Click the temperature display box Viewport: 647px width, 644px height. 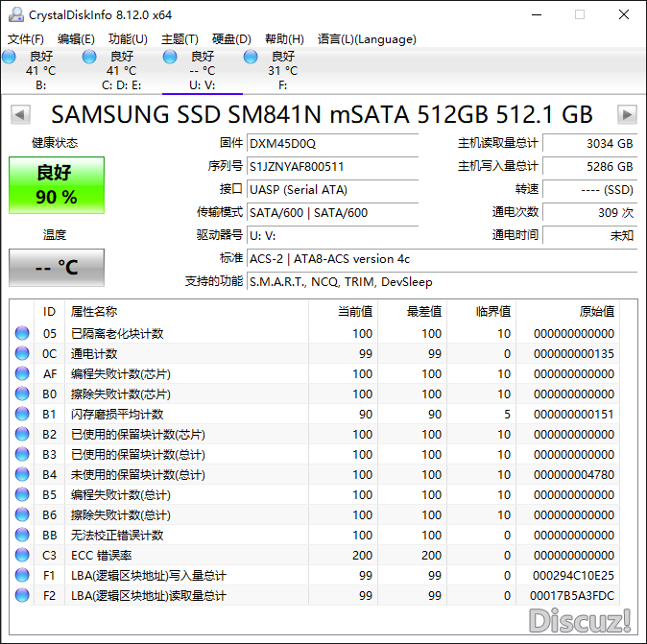(57, 268)
